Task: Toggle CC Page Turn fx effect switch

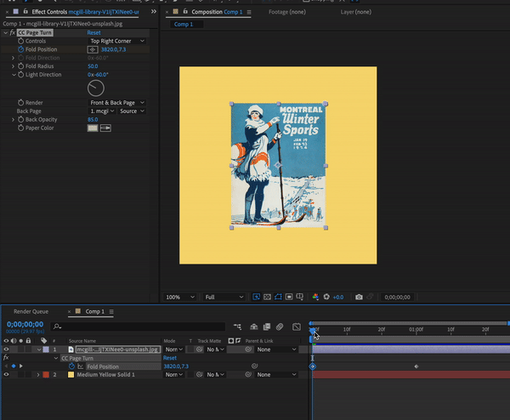Action: click(13, 32)
